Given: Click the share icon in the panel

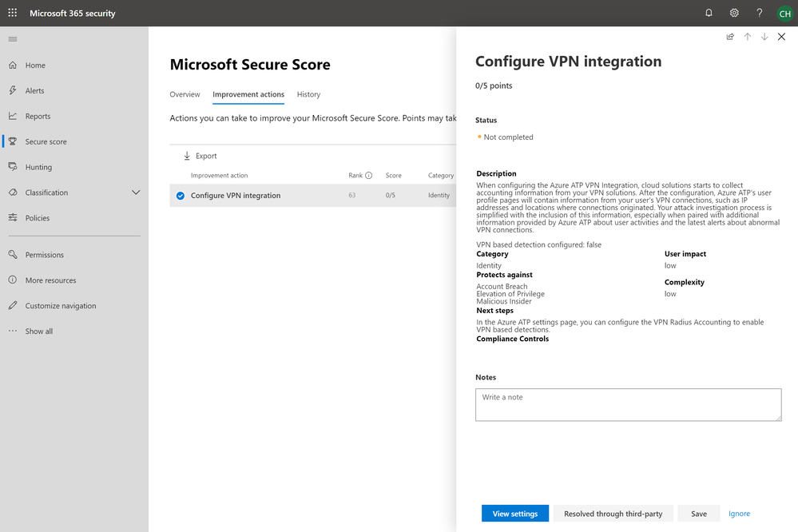Looking at the screenshot, I should (730, 37).
